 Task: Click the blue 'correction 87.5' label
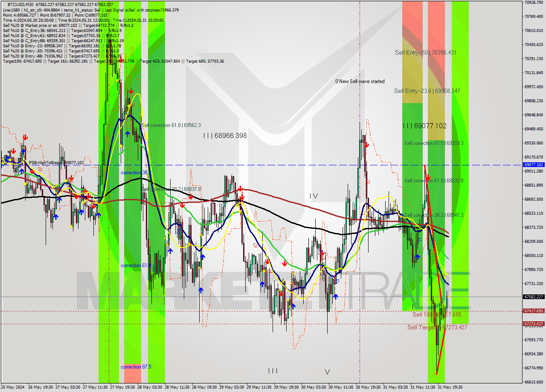click(x=136, y=367)
